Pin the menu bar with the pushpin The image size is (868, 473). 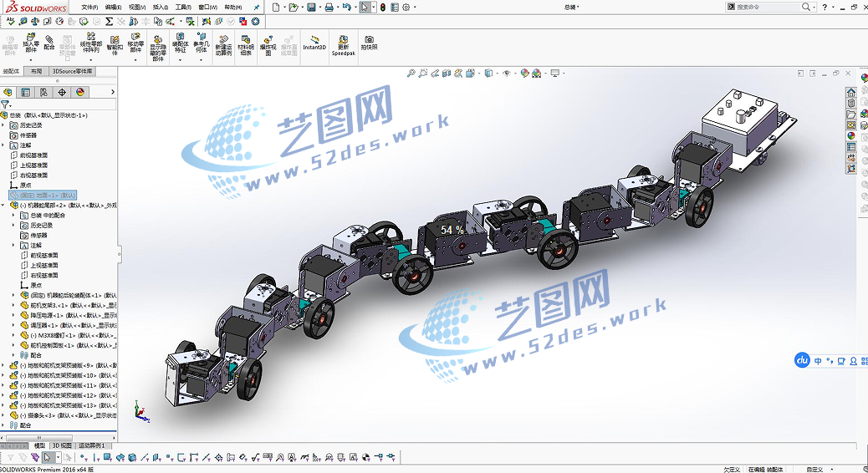tap(257, 8)
